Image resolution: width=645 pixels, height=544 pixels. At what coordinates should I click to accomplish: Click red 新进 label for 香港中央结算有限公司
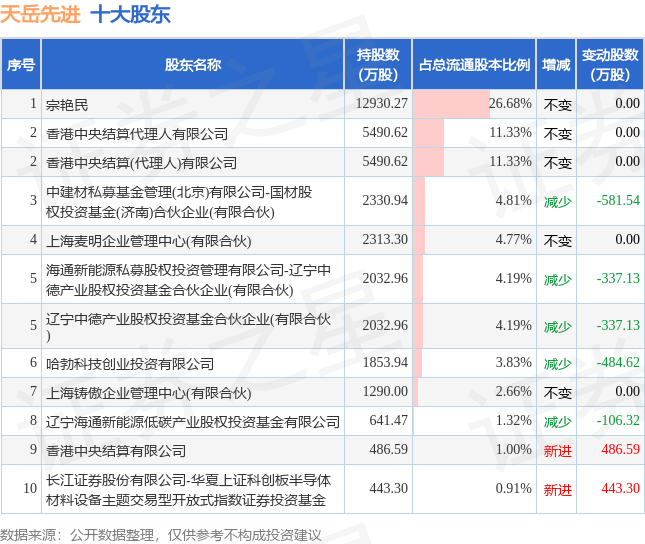point(558,451)
